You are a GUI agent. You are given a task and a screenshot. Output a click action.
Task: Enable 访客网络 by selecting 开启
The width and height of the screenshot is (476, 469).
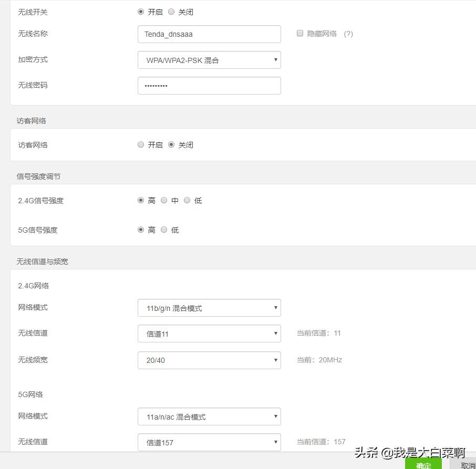tap(141, 144)
